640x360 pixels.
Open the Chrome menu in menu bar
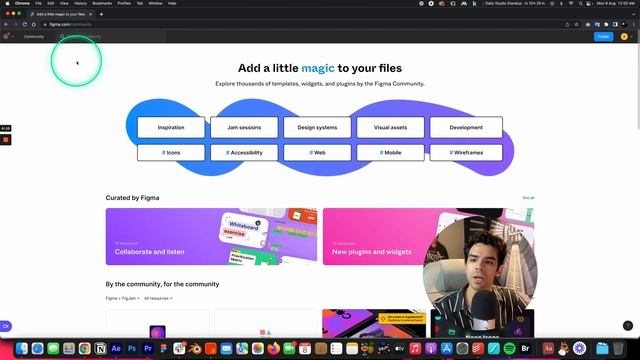coord(22,3)
